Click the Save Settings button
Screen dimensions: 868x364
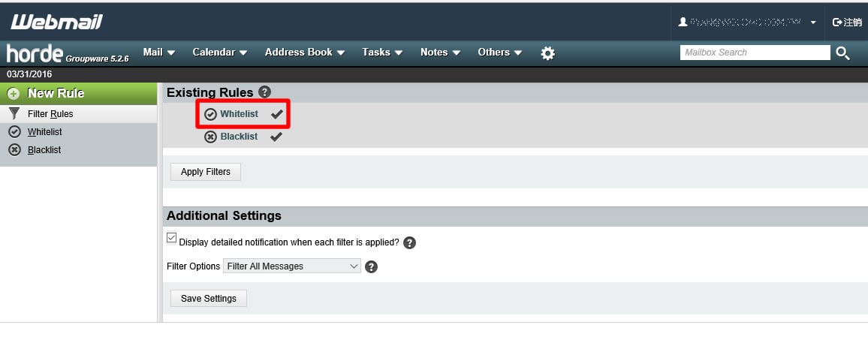pos(209,299)
